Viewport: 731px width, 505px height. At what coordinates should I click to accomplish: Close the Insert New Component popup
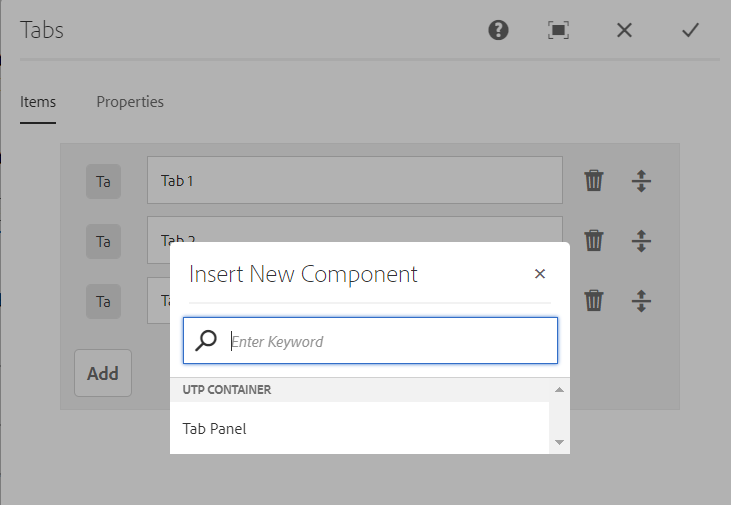click(540, 274)
